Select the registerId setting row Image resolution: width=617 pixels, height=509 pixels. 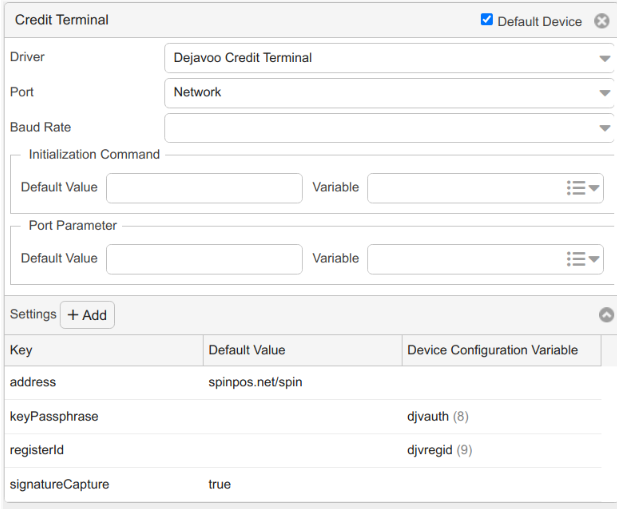coord(303,450)
